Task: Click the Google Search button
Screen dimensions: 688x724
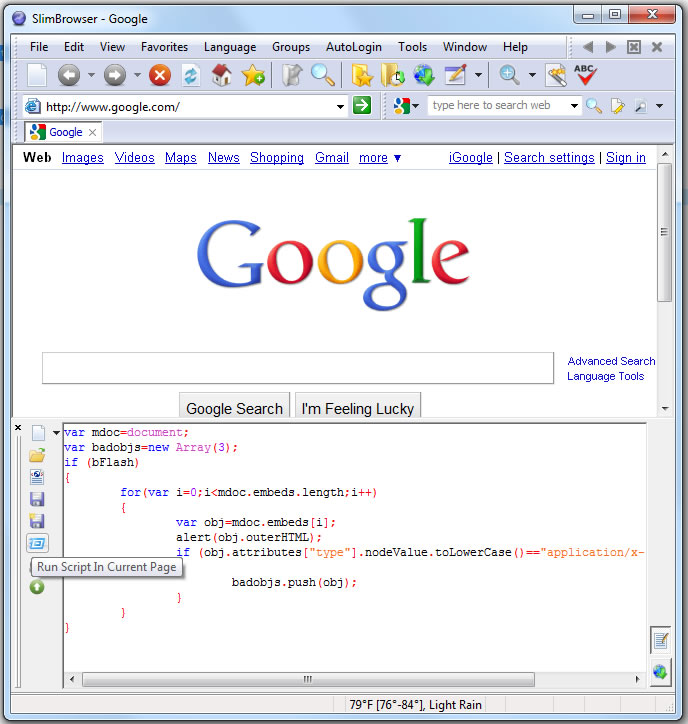Action: tap(235, 407)
